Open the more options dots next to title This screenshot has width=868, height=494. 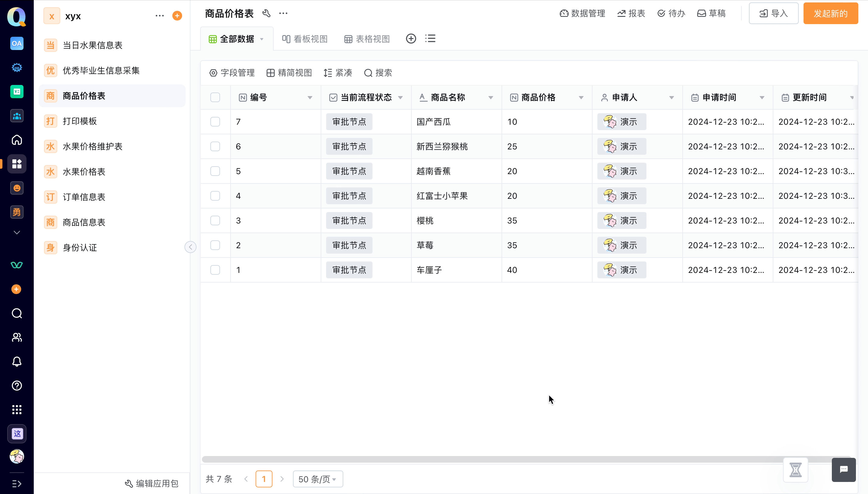coord(283,13)
